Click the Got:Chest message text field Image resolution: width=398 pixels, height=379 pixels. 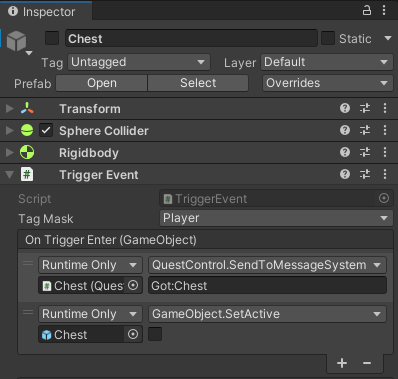(x=268, y=285)
